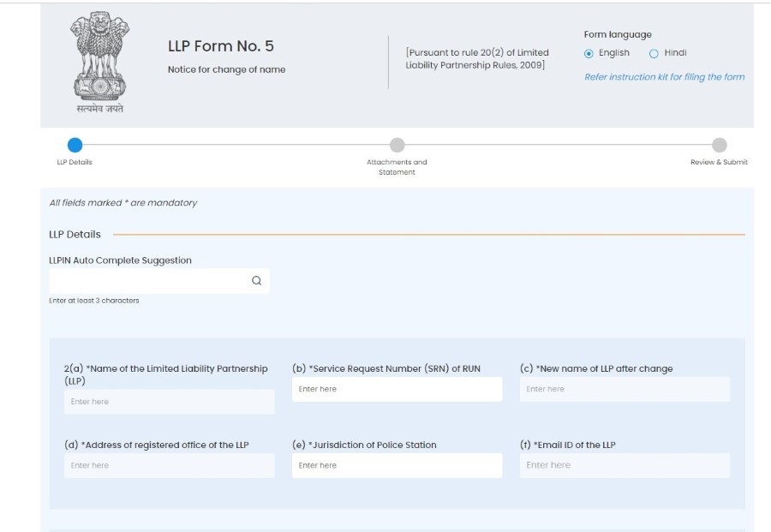
Task: Click the Service Request Number of RUN field
Action: 397,389
